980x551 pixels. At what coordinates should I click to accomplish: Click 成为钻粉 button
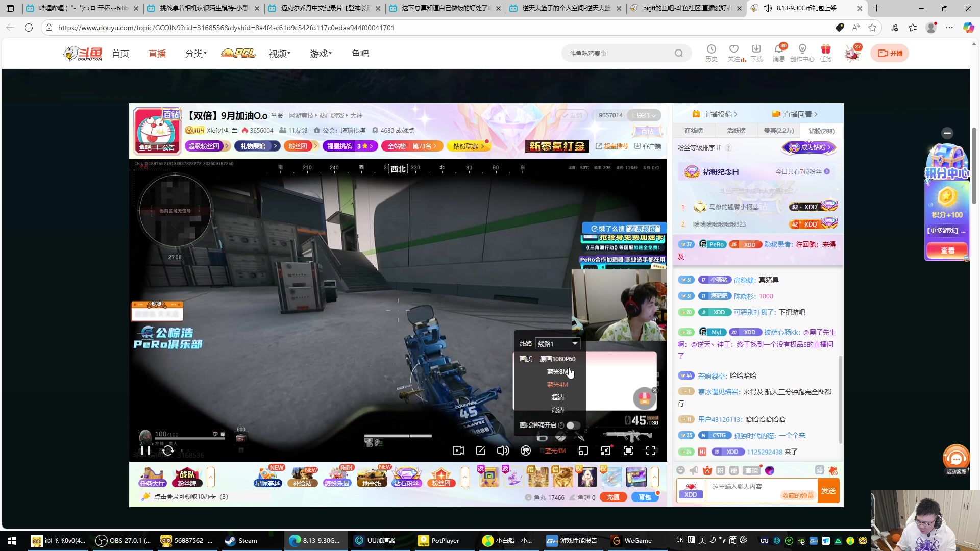(x=810, y=148)
